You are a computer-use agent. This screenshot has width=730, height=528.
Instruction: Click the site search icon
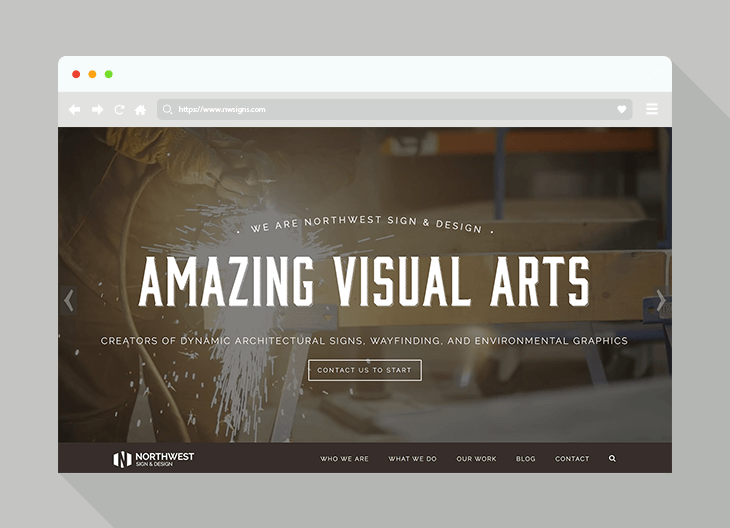(612, 459)
